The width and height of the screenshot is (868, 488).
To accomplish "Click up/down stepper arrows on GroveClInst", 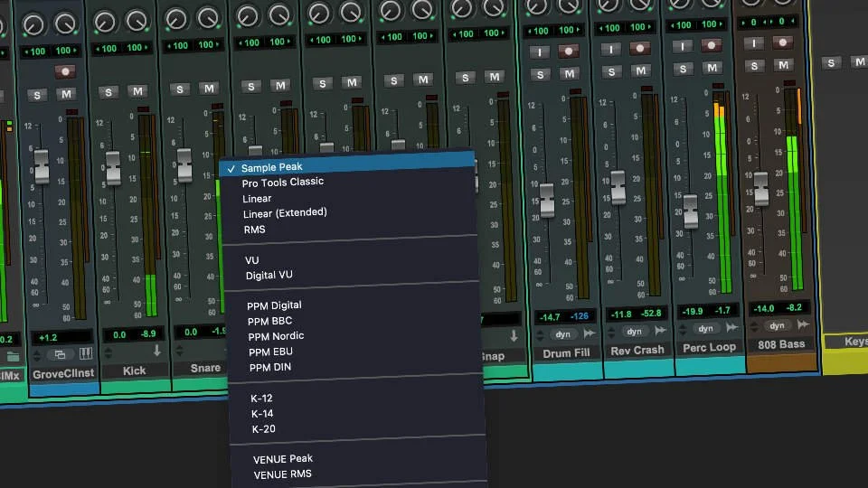I will tap(37, 355).
